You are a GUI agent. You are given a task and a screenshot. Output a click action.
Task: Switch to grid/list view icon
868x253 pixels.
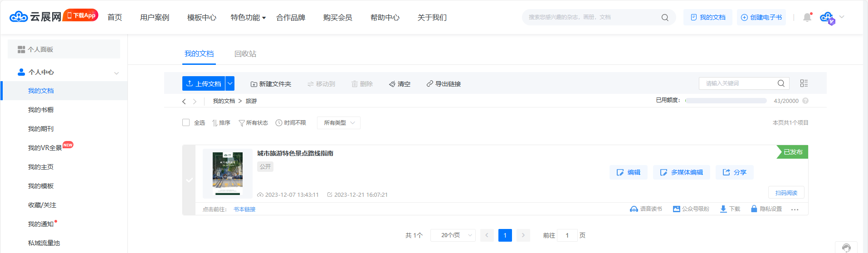tap(804, 83)
